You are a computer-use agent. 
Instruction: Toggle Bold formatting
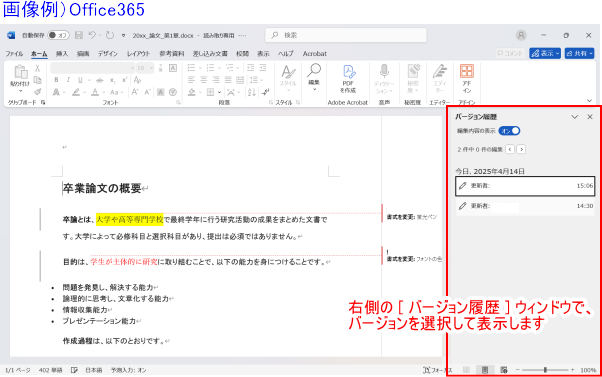point(56,80)
